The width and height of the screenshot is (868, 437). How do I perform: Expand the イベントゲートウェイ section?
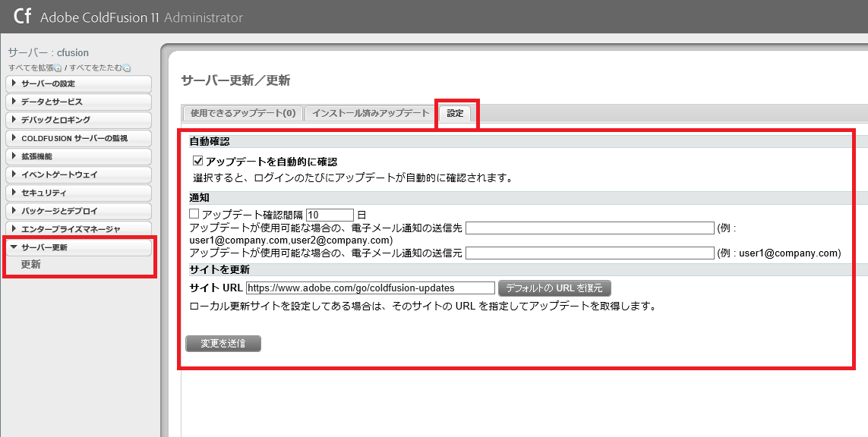pyautogui.click(x=79, y=174)
